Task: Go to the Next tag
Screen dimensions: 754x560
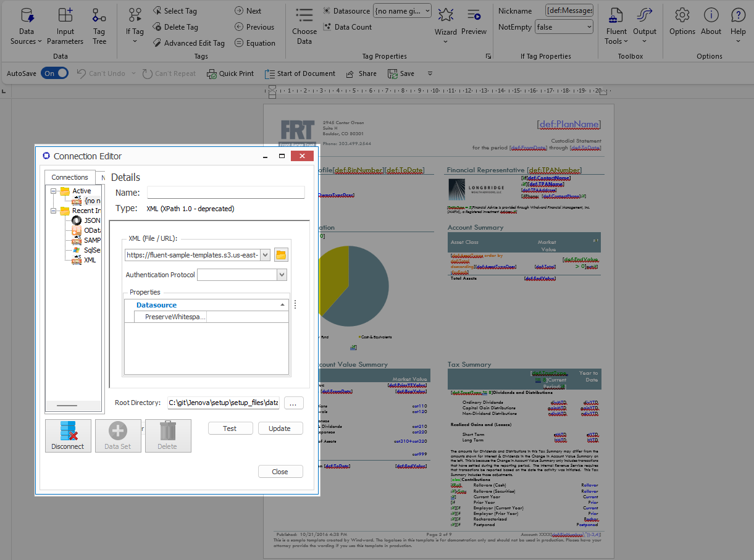Action: pyautogui.click(x=248, y=11)
